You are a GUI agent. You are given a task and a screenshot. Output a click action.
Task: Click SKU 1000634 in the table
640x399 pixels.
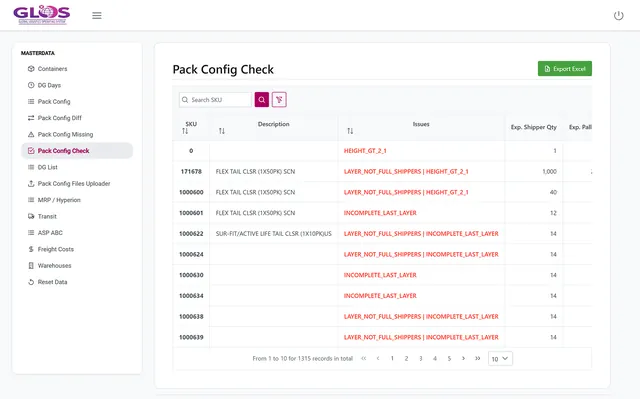pyautogui.click(x=191, y=296)
